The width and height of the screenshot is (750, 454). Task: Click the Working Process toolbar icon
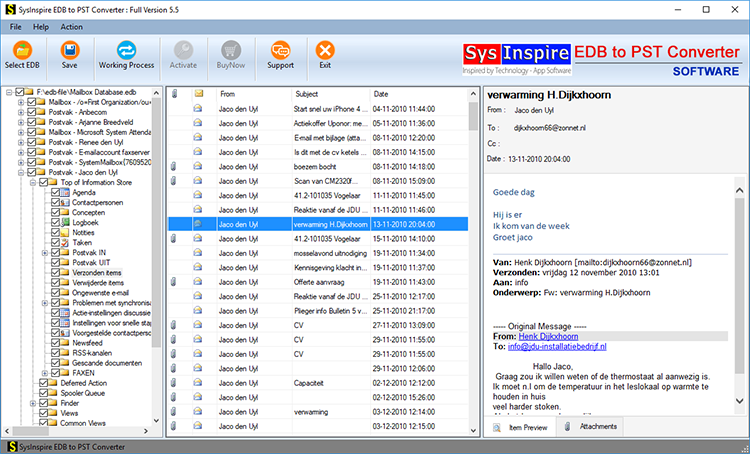126,50
